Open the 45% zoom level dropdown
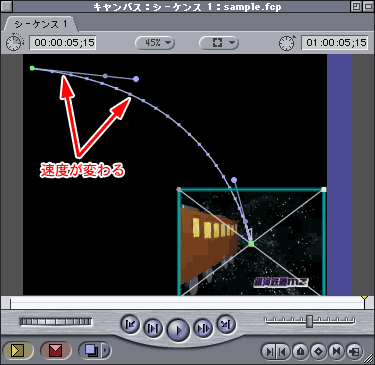The height and width of the screenshot is (365, 375). pos(155,43)
